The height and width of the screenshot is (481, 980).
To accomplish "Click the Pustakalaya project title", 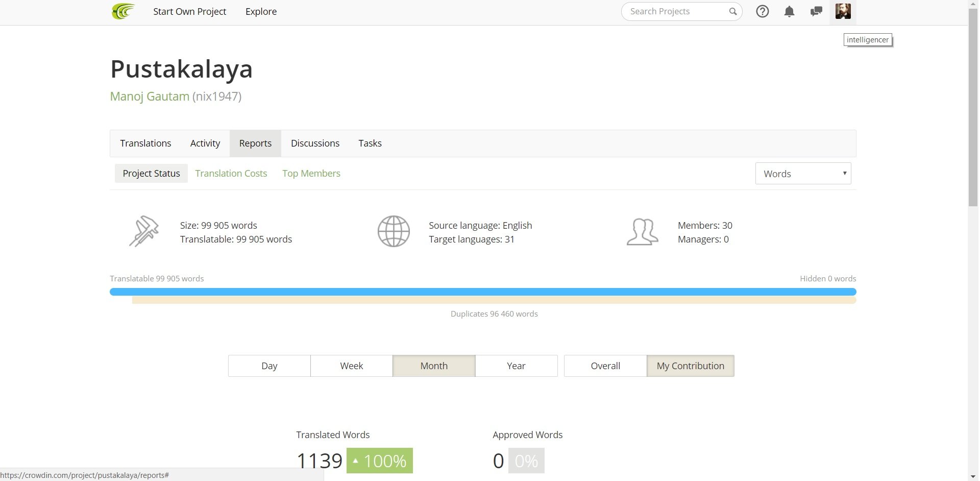I will 181,69.
